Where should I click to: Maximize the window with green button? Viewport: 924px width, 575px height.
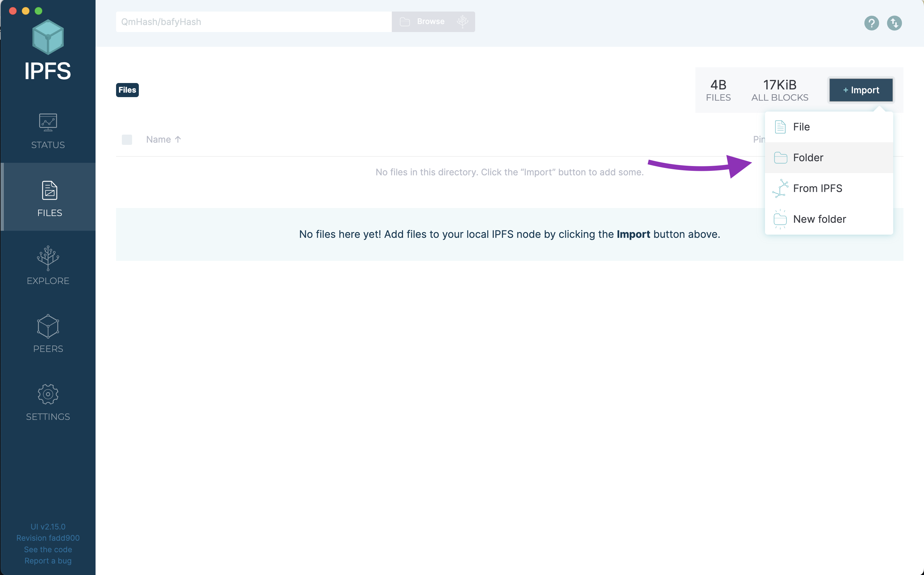[x=38, y=11]
